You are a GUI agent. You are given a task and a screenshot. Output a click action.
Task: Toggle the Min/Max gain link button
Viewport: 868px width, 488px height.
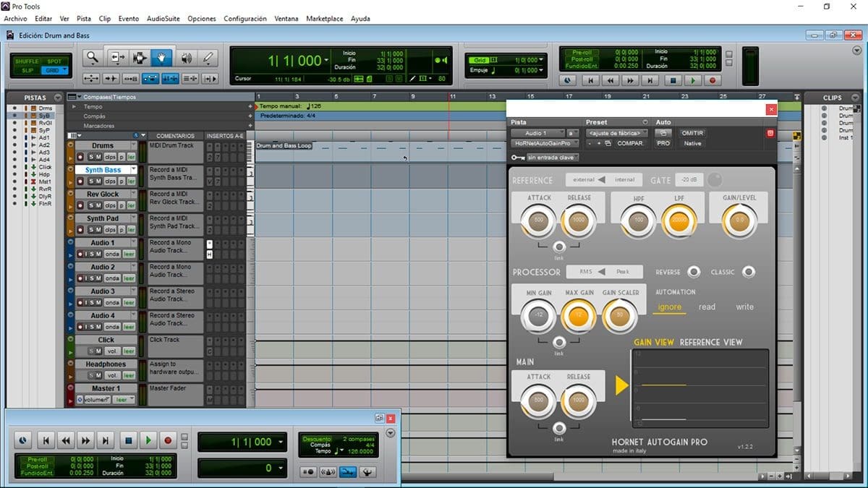pos(559,343)
